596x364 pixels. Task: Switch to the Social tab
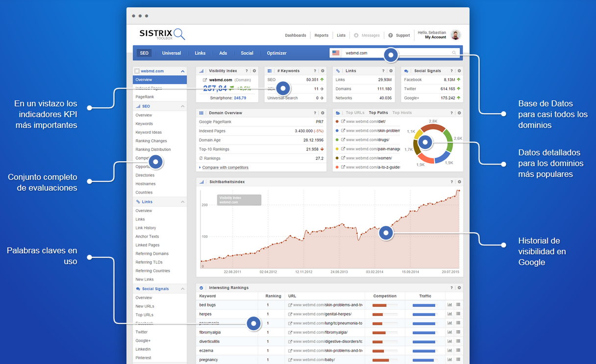(247, 53)
